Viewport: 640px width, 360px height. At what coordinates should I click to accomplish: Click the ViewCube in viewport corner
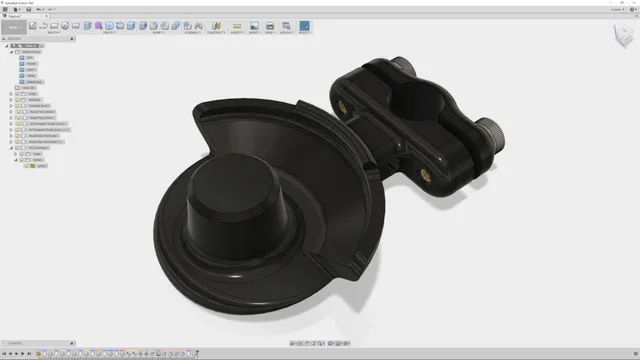click(624, 36)
